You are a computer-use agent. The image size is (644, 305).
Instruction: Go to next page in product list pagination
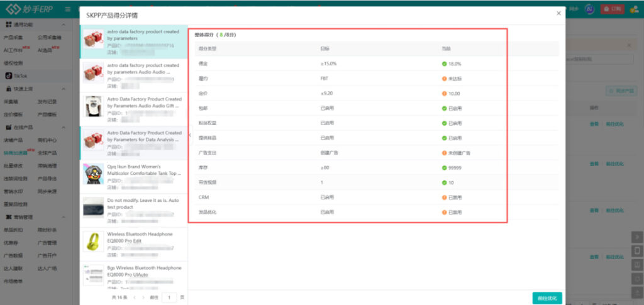(x=143, y=297)
